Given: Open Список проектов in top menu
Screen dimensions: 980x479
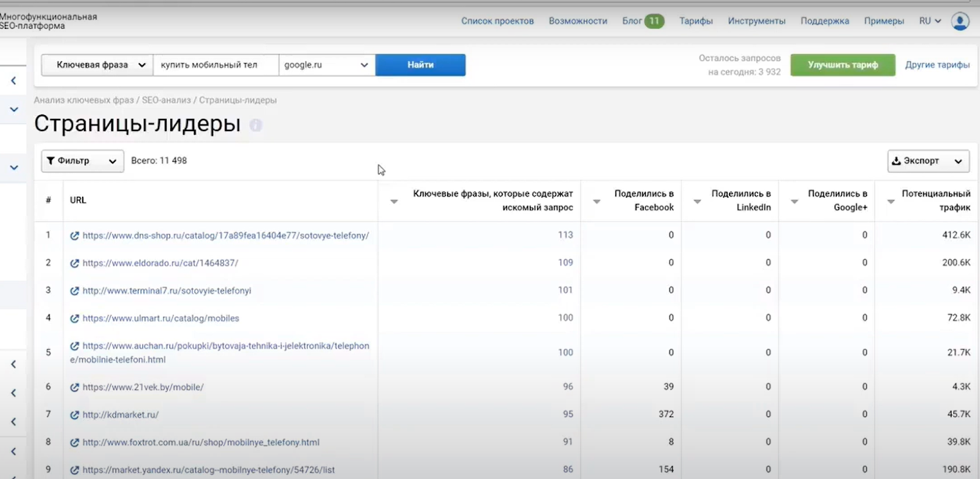Looking at the screenshot, I should (497, 21).
